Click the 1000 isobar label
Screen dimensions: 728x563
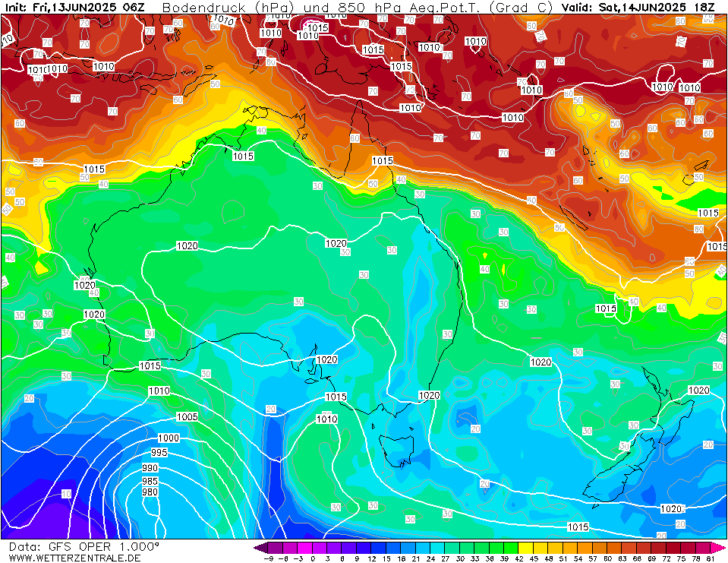click(169, 438)
